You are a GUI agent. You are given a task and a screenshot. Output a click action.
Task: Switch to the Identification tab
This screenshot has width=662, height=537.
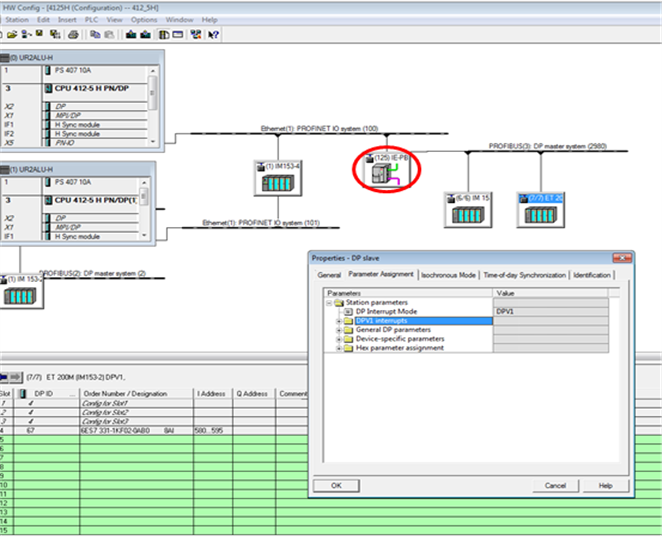[591, 275]
